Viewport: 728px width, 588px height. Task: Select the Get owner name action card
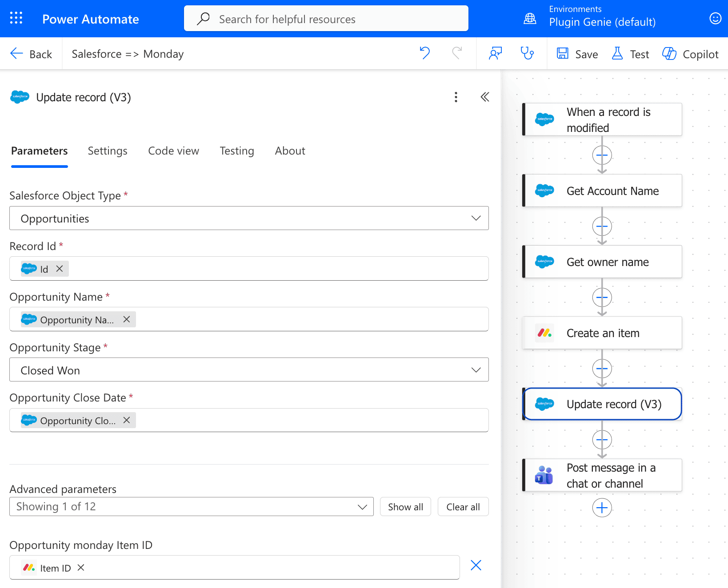click(602, 262)
